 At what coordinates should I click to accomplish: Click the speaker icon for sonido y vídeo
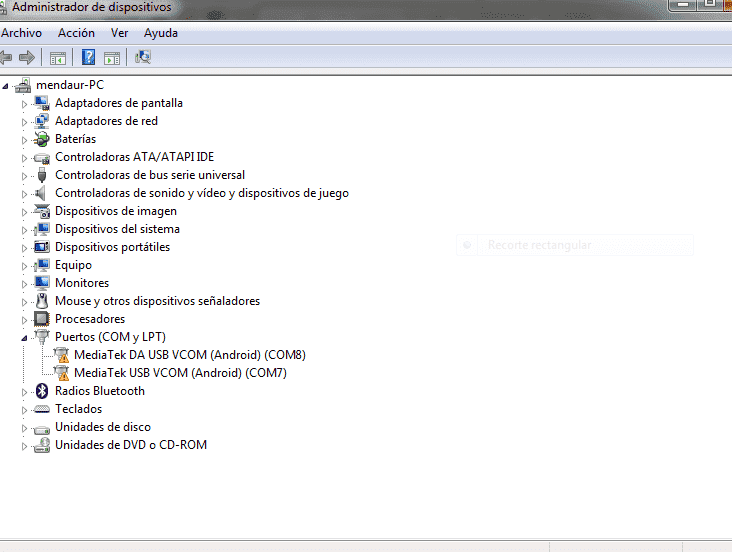pyautogui.click(x=41, y=193)
